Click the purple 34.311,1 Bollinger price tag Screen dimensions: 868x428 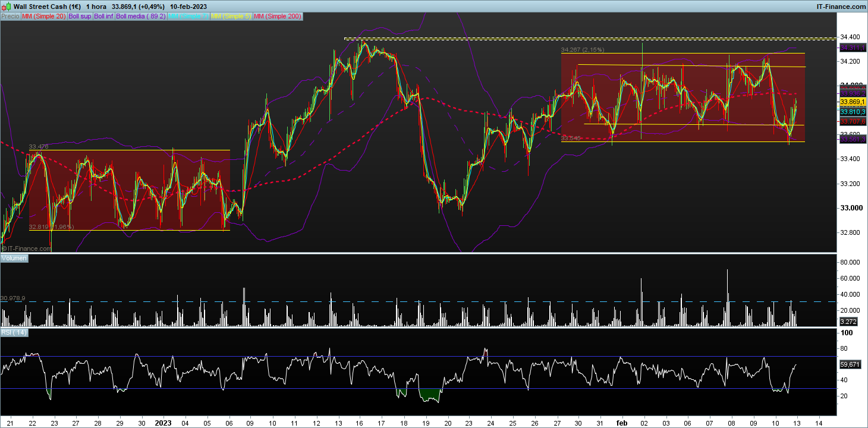851,47
